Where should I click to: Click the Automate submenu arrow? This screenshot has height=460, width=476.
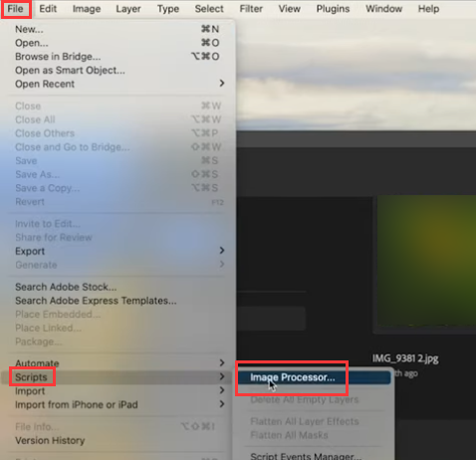[222, 362]
